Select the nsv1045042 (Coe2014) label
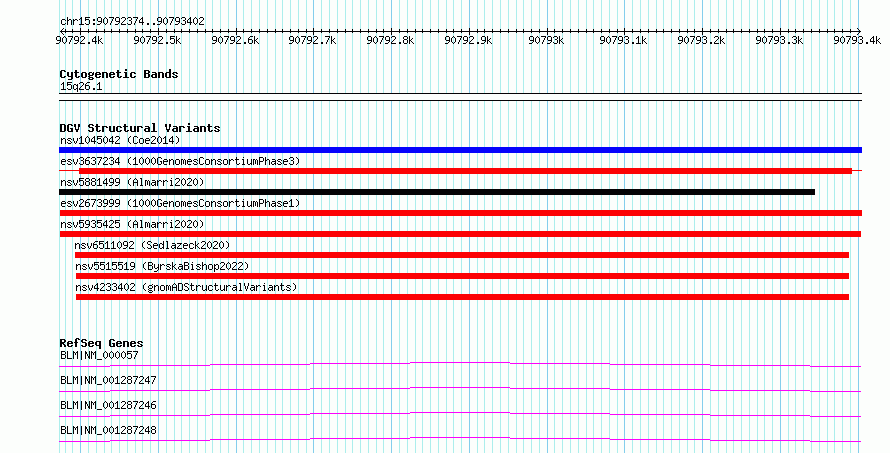Image resolution: width=890 pixels, height=453 pixels. pyautogui.click(x=120, y=140)
